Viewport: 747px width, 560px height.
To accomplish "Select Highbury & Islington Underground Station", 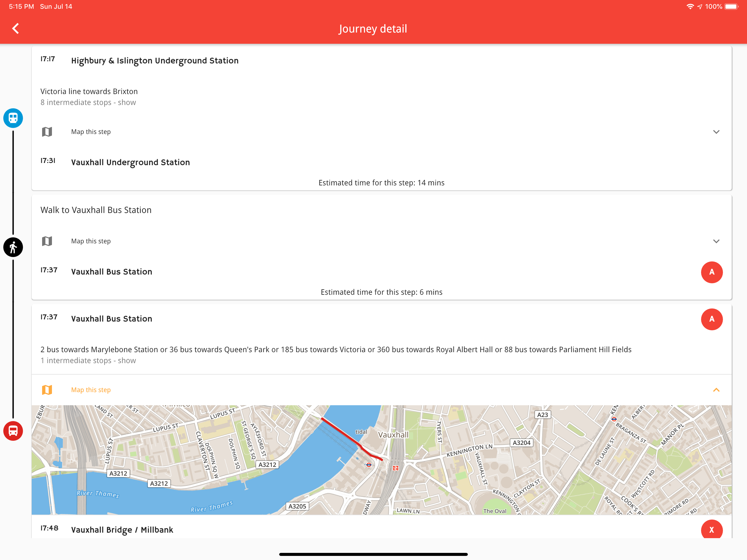I will pyautogui.click(x=155, y=61).
